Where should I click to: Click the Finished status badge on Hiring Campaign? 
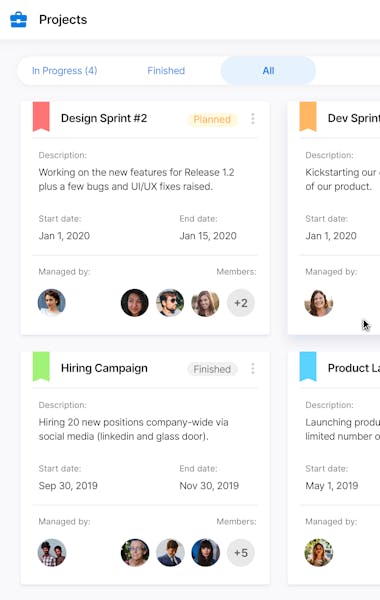tap(212, 369)
